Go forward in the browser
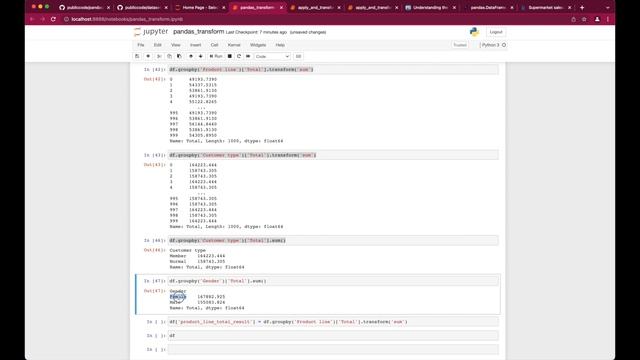 (42, 19)
